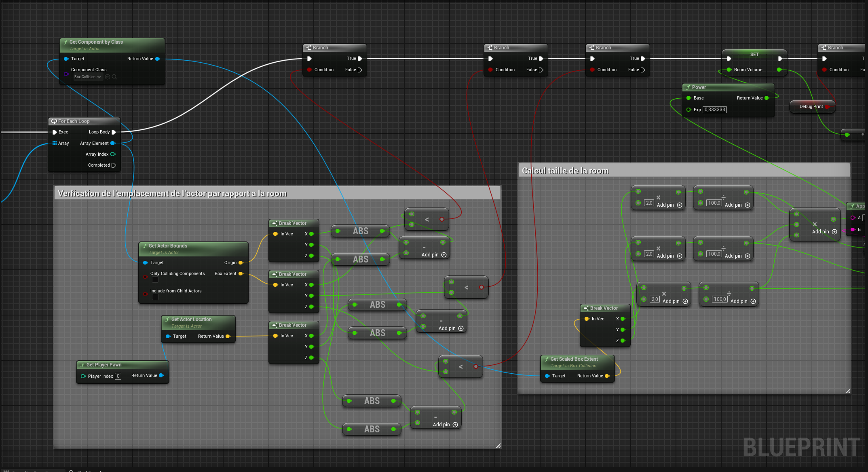Enable the Include from Child Actors checkbox

155,297
